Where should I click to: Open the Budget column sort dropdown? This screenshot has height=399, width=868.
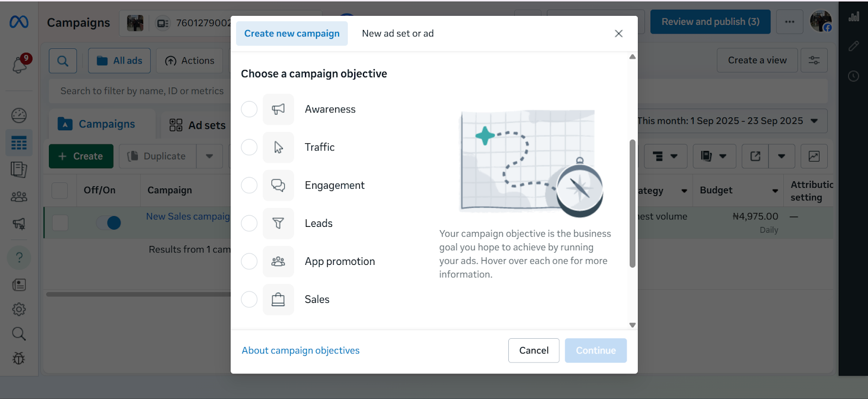pyautogui.click(x=775, y=191)
